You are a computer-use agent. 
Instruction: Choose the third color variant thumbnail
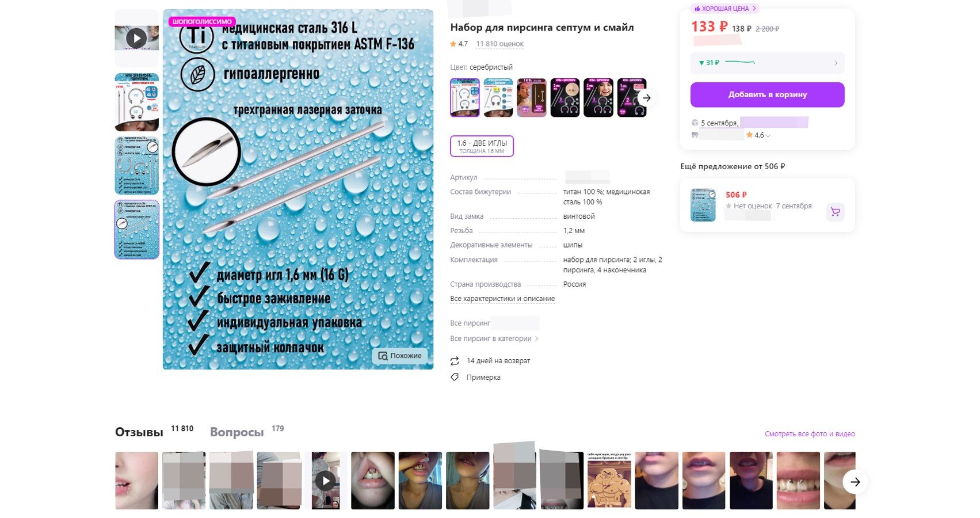(x=532, y=98)
